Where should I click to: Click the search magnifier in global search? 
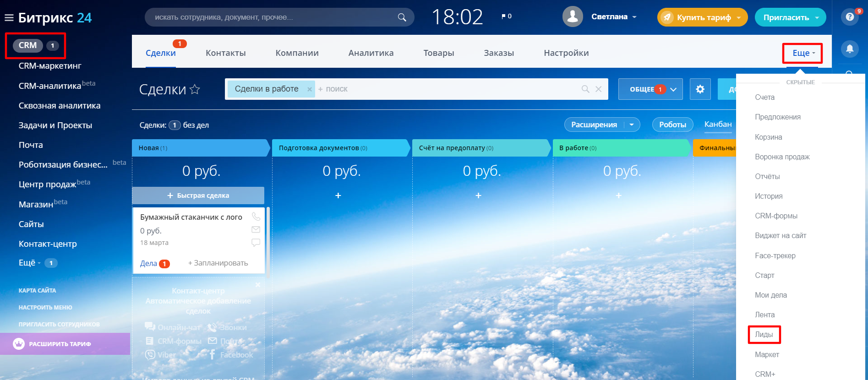(402, 17)
